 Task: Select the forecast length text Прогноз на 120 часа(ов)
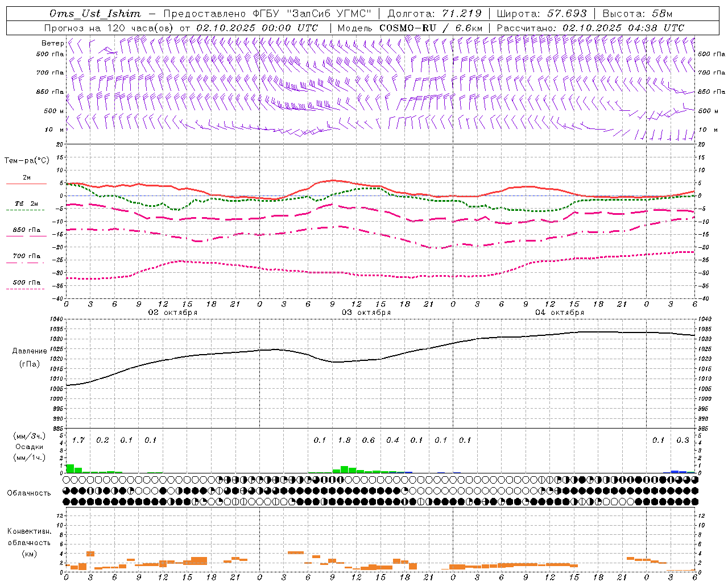pyautogui.click(x=110, y=28)
